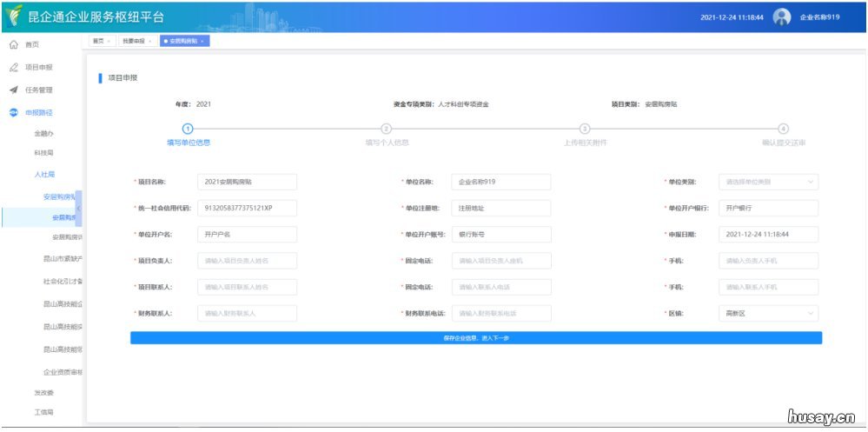This screenshot has width=868, height=432.
Task: Click the 财务联系电话 input field
Action: 500,313
